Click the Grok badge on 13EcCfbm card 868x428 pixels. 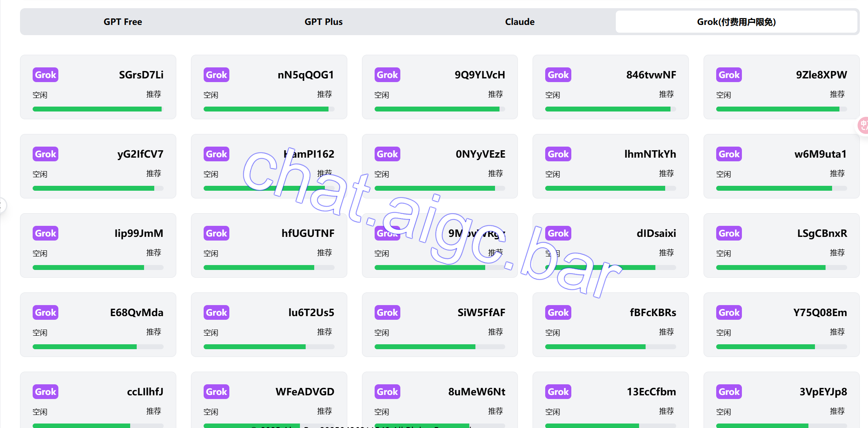[558, 392]
